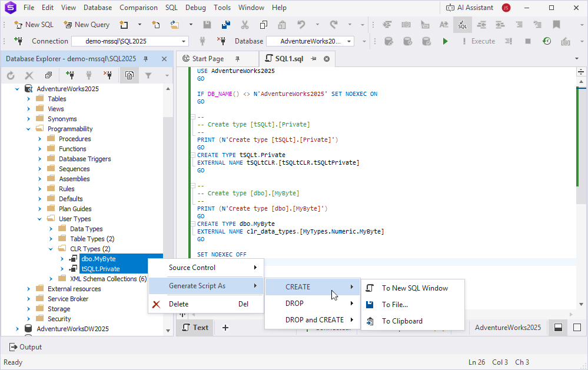Image resolution: width=588 pixels, height=370 pixels.
Task: Click the Execute button
Action: (x=479, y=41)
